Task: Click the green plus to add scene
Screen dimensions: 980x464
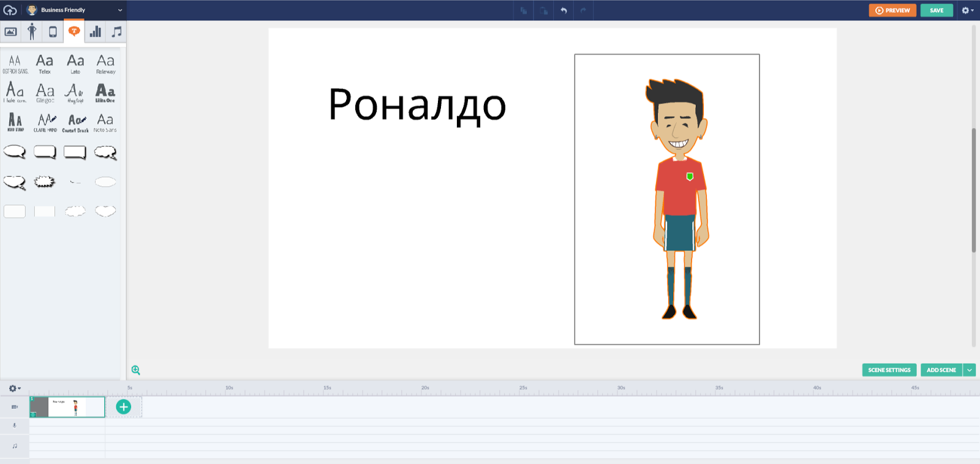Action: (x=124, y=407)
